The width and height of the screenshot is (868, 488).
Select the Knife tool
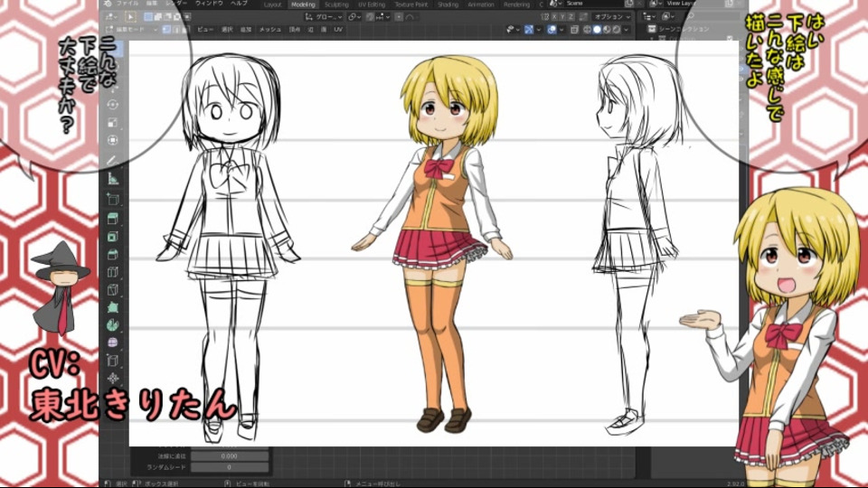point(113,290)
